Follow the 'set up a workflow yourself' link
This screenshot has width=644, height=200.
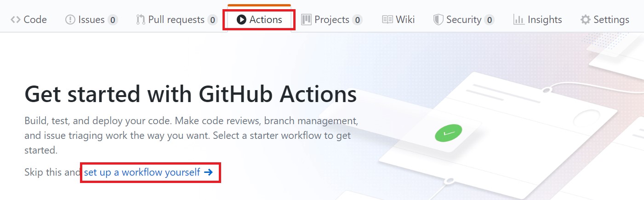pyautogui.click(x=142, y=172)
